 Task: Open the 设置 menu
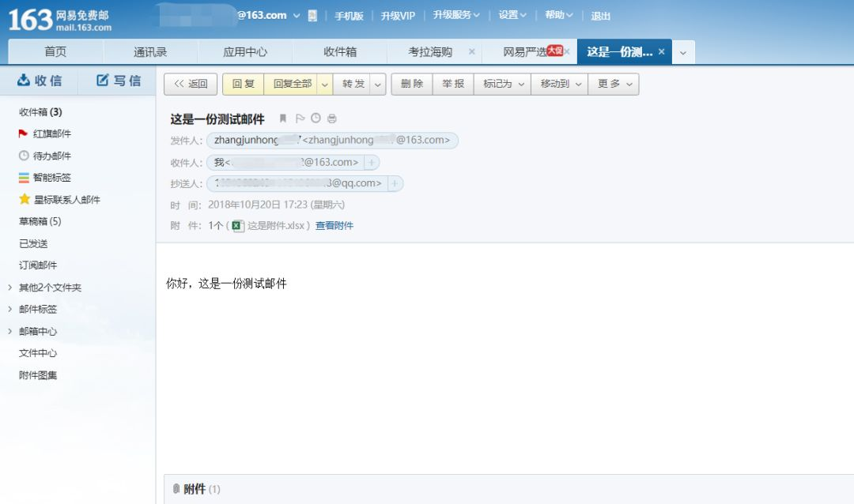coord(512,15)
